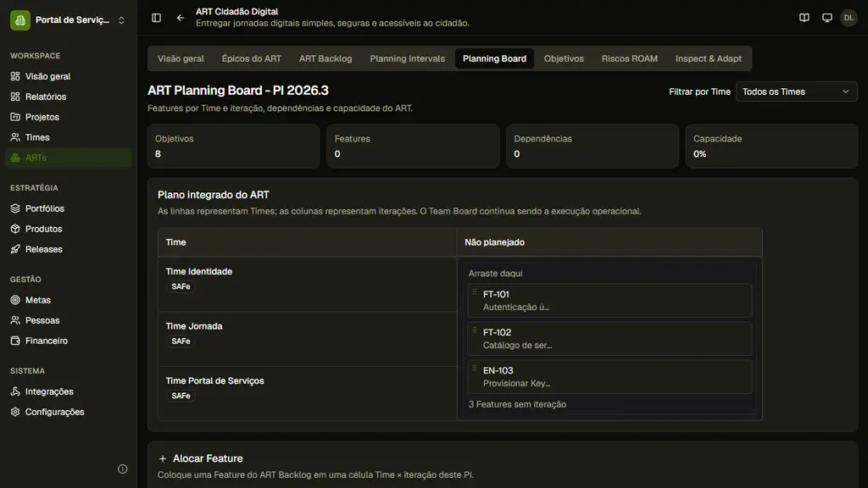Viewport: 868px width, 488px height.
Task: Click the Produtos box icon
Action: click(x=15, y=229)
